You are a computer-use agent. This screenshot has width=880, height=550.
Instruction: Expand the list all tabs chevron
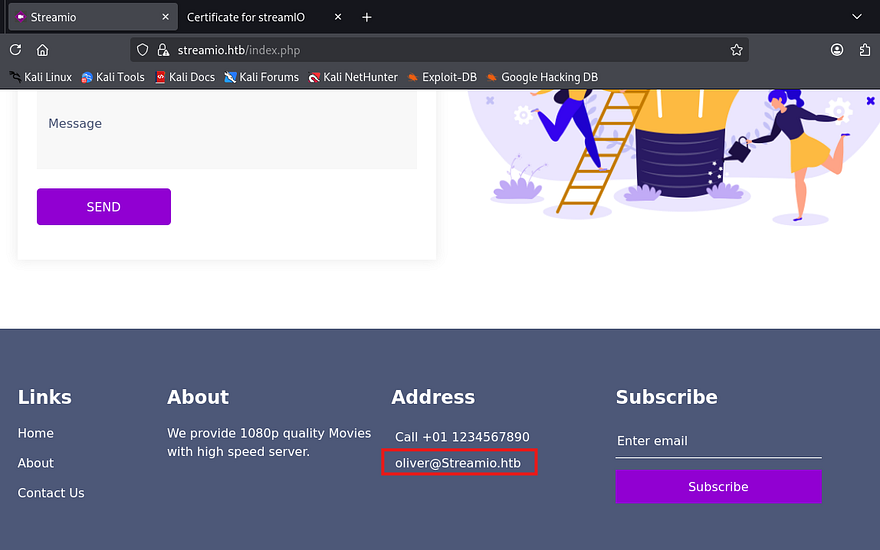856,17
